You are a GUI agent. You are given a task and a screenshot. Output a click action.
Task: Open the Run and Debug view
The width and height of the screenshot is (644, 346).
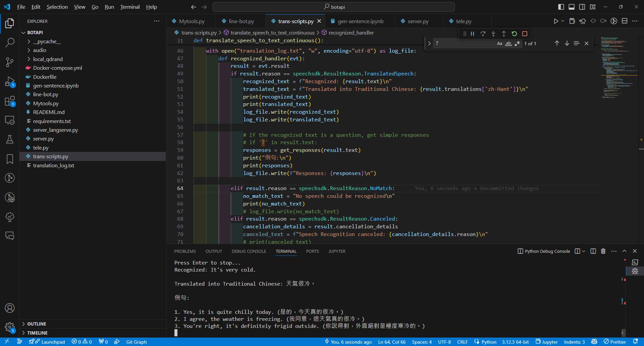pyautogui.click(x=10, y=81)
